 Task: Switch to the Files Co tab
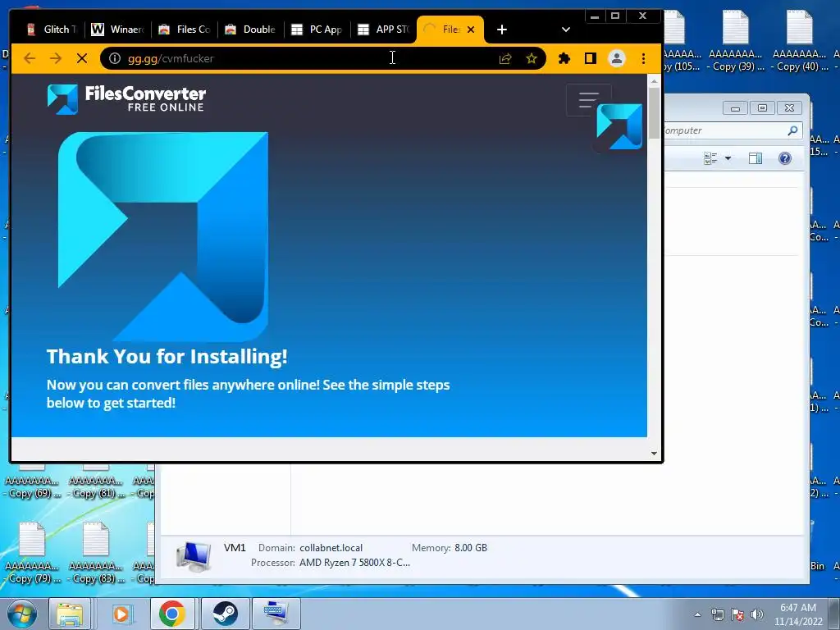tap(184, 30)
